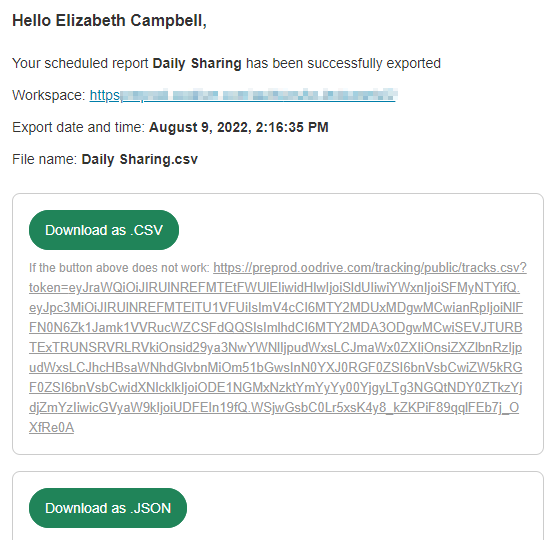Image resolution: width=553 pixels, height=540 pixels.
Task: Click the link line starting with udWxsLCJhcHBsa
Action: [x=276, y=368]
